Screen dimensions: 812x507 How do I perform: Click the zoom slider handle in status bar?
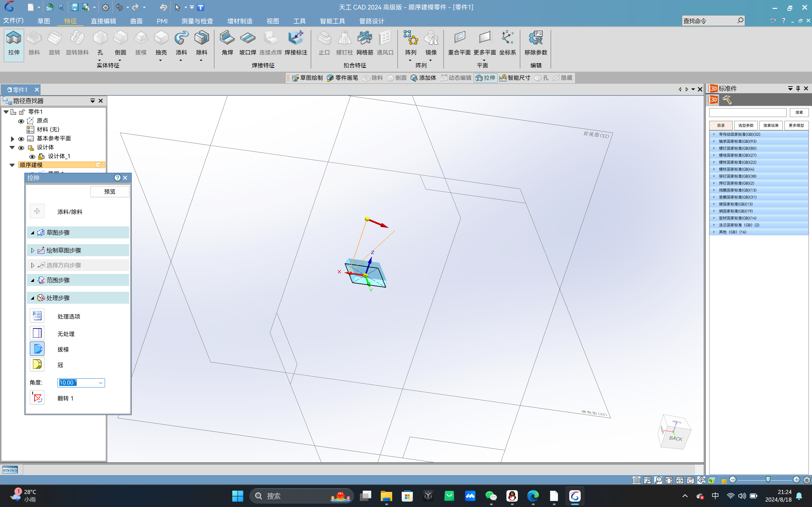[768, 480]
